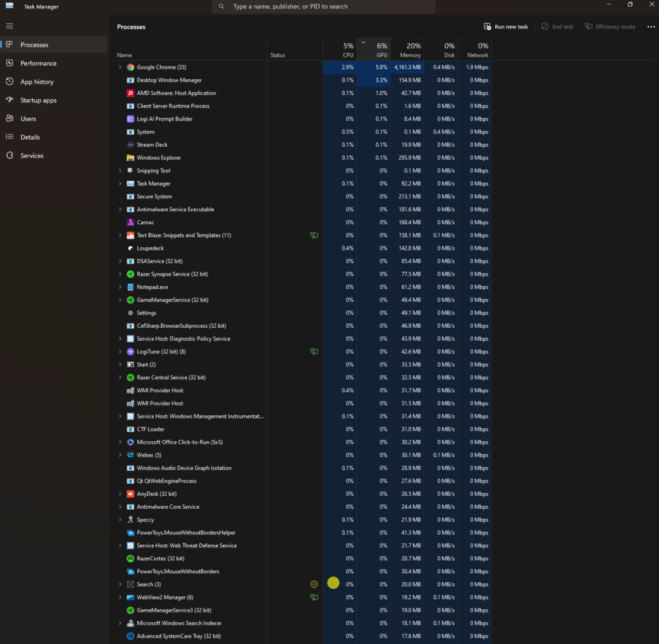Expand Antimalware Service Executable group
Viewport: 659px width, 644px height.
[120, 210]
